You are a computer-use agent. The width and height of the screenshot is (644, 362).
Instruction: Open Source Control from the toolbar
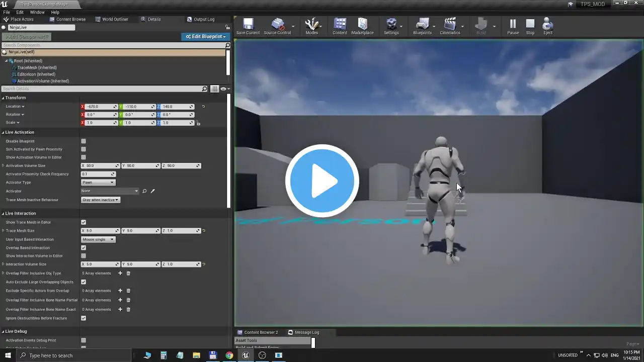pos(277,27)
